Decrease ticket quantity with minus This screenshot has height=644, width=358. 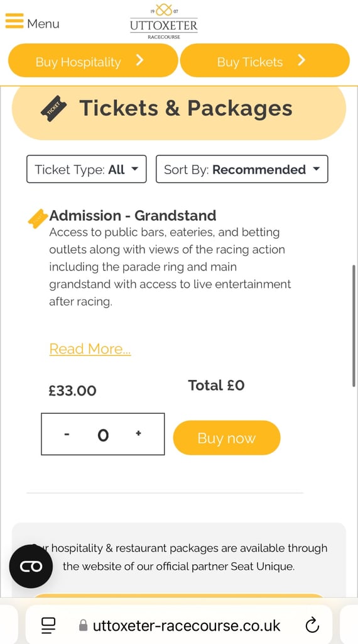[67, 434]
